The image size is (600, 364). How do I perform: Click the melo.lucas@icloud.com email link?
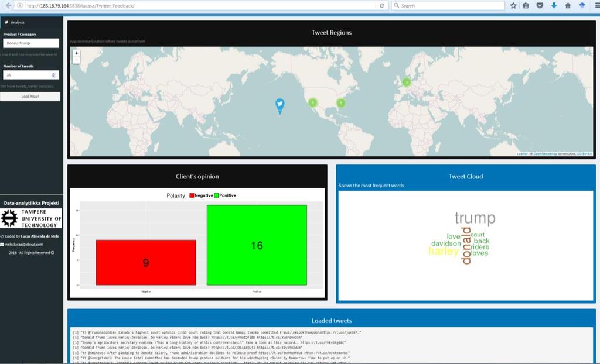tap(23, 244)
